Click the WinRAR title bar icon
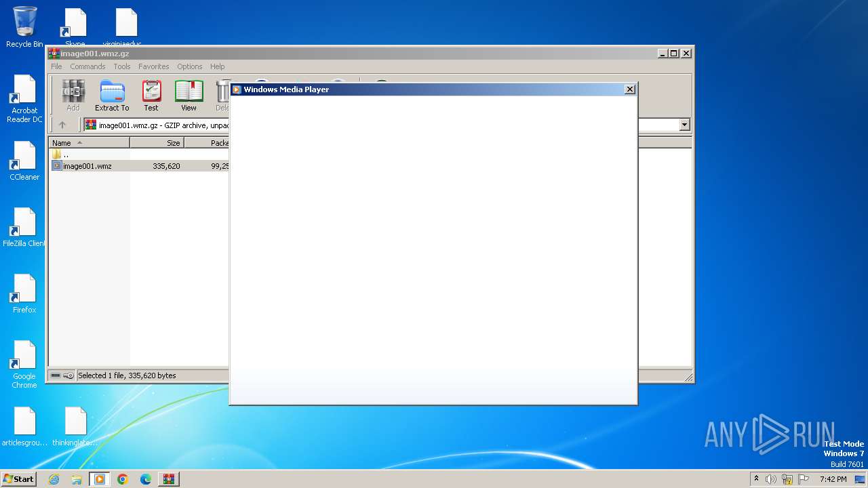The image size is (868, 488). point(54,54)
